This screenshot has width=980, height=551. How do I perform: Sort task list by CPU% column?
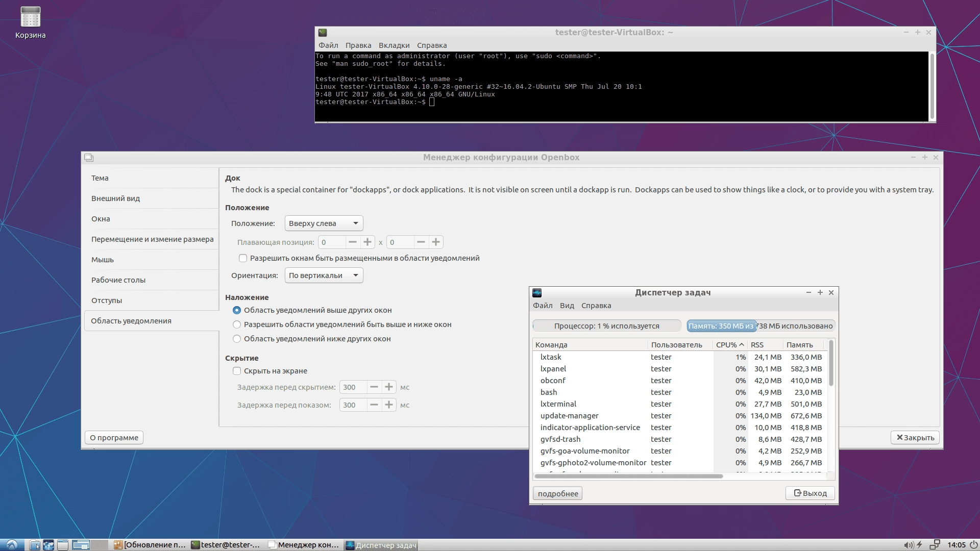729,345
